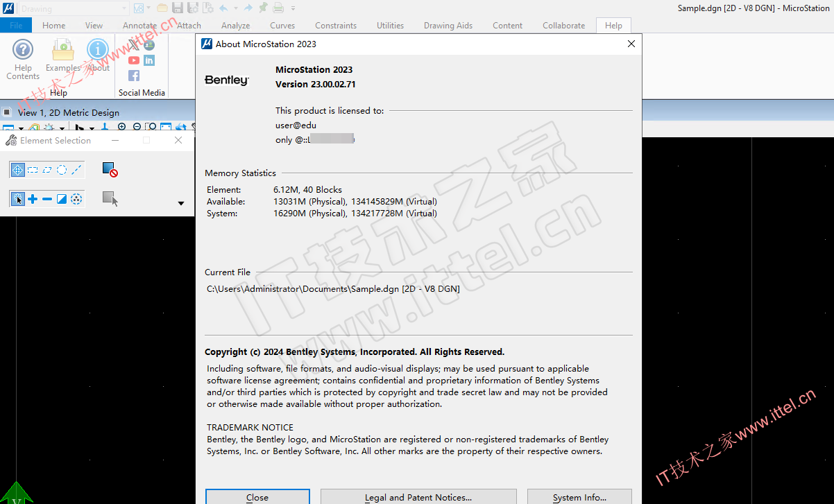Click the Save floppy icon in quick access
834x504 pixels.
pos(177,8)
